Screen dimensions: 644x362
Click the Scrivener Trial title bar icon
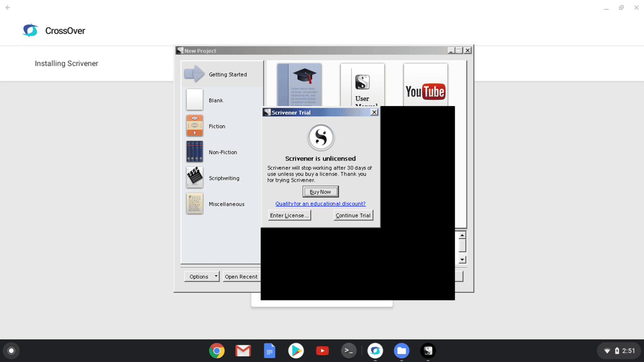coord(267,112)
